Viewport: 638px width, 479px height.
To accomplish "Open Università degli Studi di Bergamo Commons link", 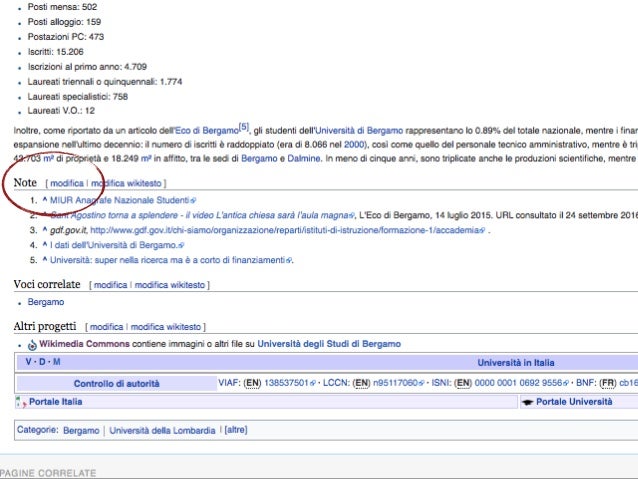I will (x=329, y=344).
